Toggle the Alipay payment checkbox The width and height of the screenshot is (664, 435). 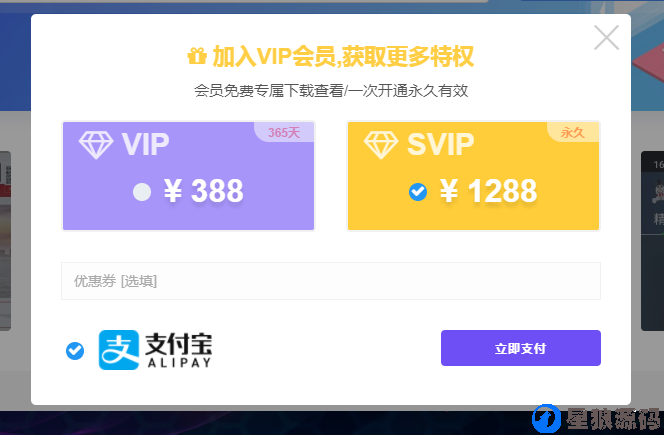(x=75, y=351)
